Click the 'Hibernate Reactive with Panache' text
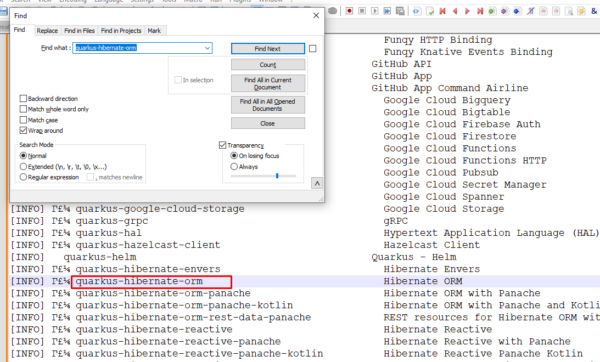600x362 pixels. 477,341
